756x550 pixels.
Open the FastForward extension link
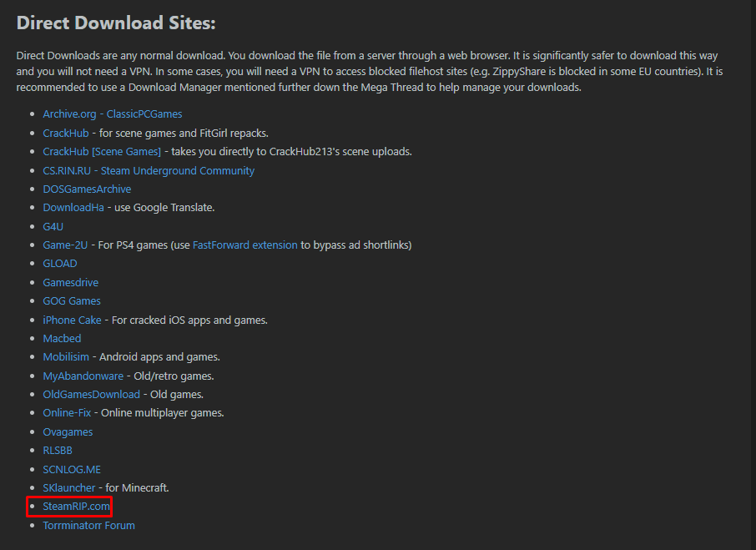[x=244, y=245]
